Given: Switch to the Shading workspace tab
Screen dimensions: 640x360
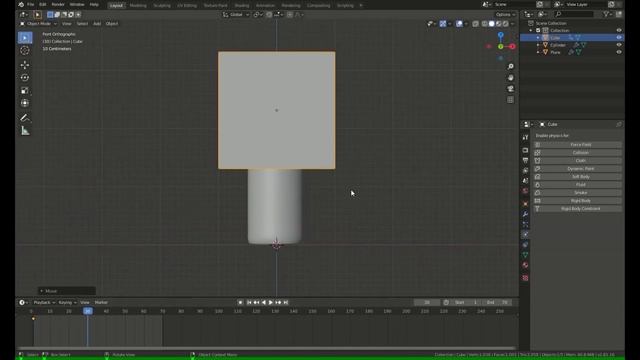Looking at the screenshot, I should [x=242, y=6].
